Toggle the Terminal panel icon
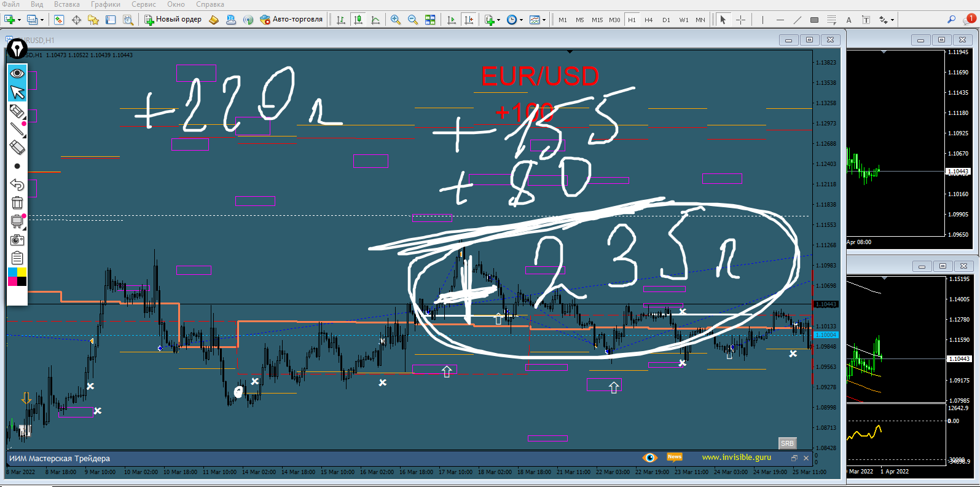Viewport: 980px width, 487px height. pos(111,20)
